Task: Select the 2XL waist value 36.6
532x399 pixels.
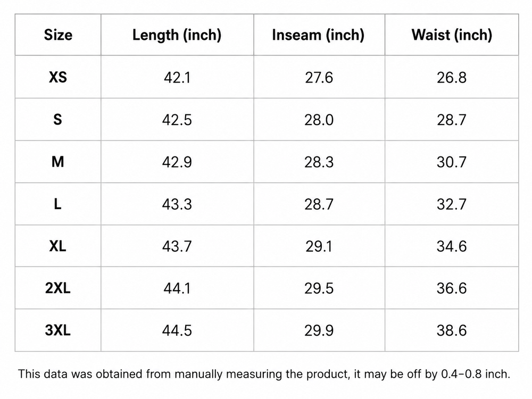Action: 452,288
